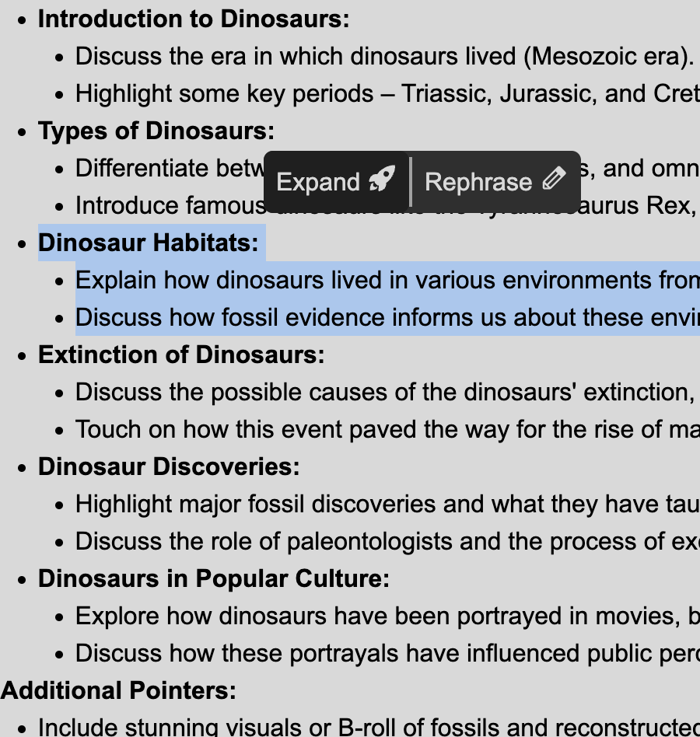
Task: Click the bullet beside Dinosaur Discoveries
Action: (x=20, y=466)
